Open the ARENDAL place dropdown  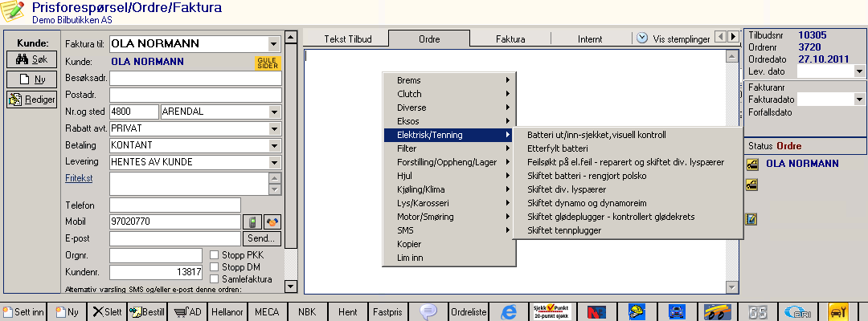click(x=275, y=112)
